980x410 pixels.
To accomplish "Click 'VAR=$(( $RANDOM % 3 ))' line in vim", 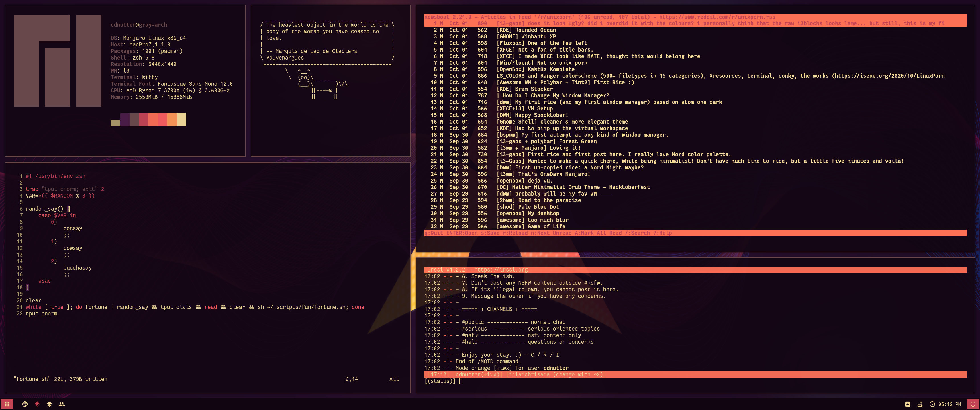I will (60, 196).
